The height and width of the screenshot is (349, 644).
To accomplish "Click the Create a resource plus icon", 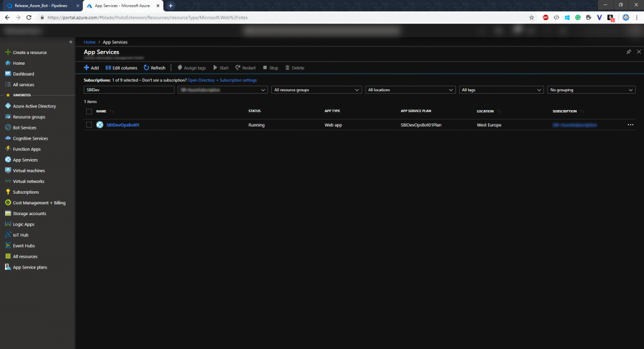I will (8, 52).
